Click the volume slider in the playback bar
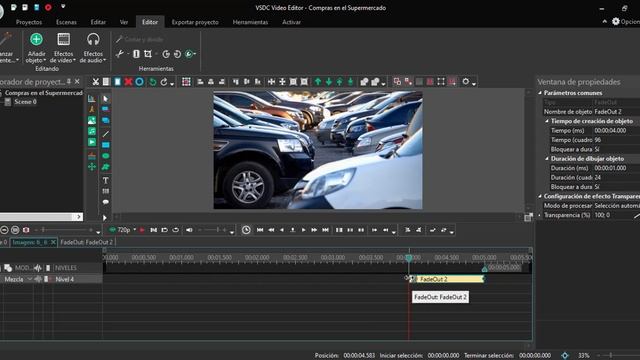The width and height of the screenshot is (640, 360). click(x=212, y=230)
